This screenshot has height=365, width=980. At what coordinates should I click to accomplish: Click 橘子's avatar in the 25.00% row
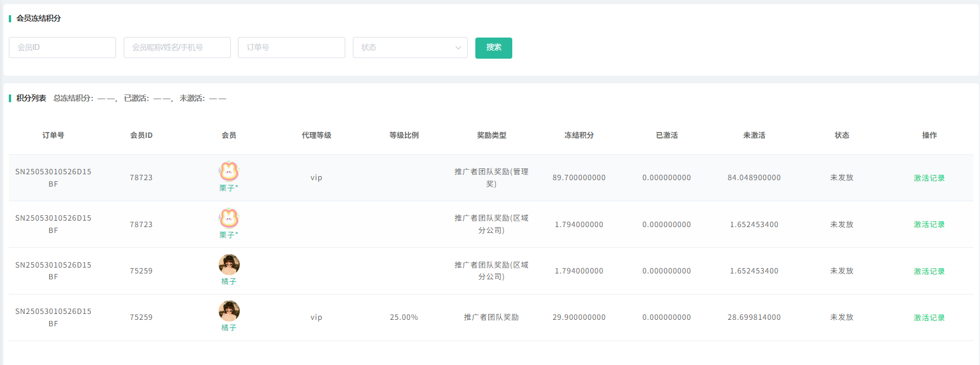[229, 311]
